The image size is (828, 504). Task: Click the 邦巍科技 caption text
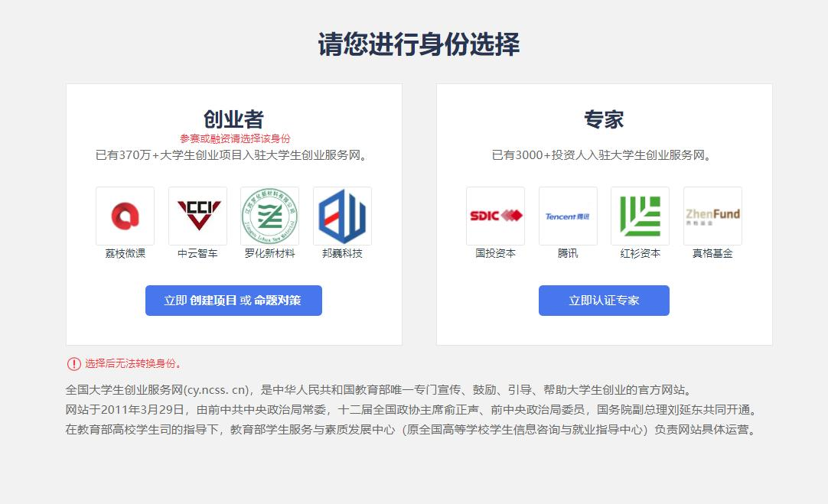[342, 254]
